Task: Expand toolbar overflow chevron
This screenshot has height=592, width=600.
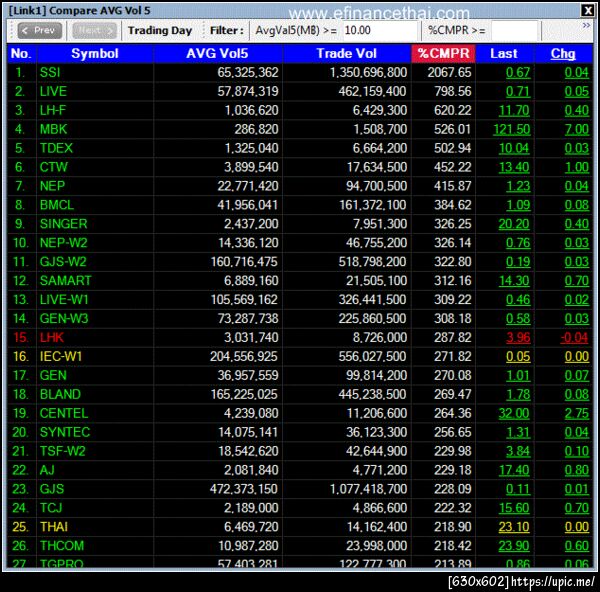Action: [586, 26]
